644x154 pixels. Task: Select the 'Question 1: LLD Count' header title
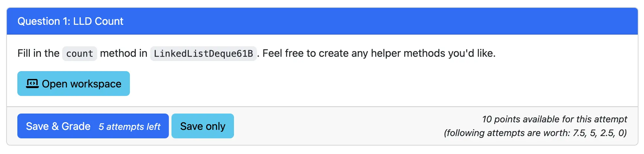click(70, 21)
